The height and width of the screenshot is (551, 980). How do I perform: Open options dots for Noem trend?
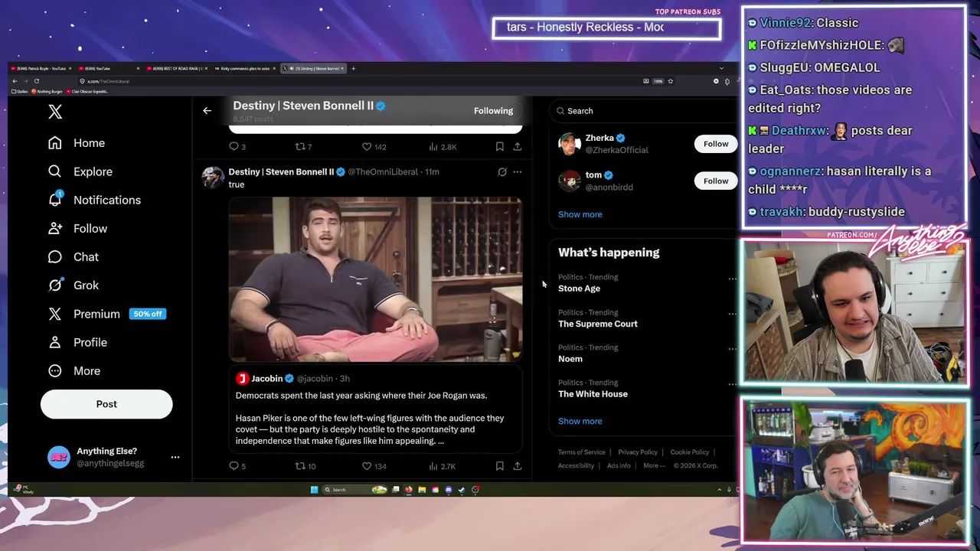point(732,349)
